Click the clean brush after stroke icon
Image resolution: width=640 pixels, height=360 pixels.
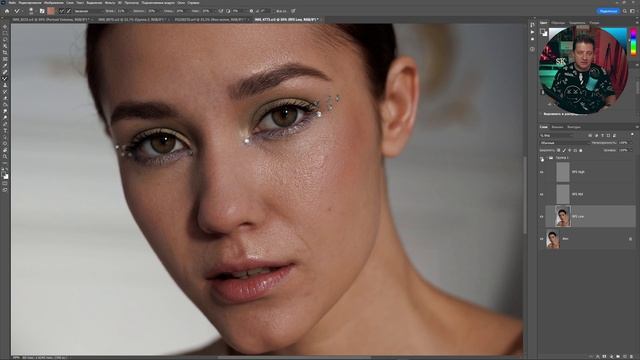(69, 11)
